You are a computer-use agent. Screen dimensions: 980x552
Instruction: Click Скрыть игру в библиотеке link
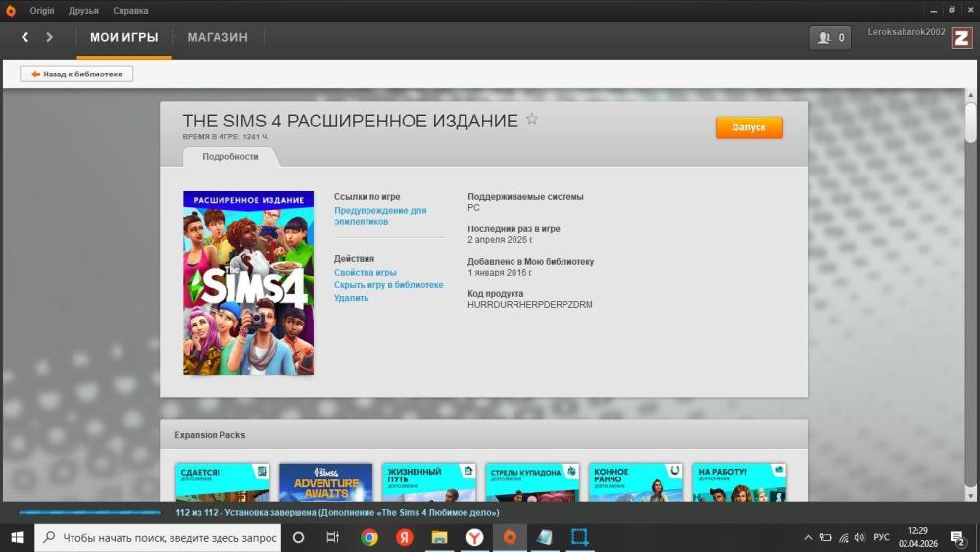388,285
